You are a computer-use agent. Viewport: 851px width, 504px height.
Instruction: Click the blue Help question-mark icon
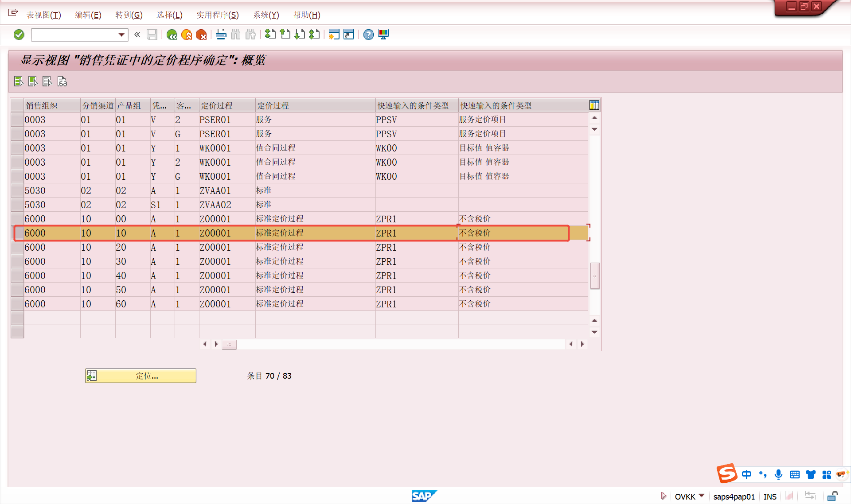(x=368, y=35)
